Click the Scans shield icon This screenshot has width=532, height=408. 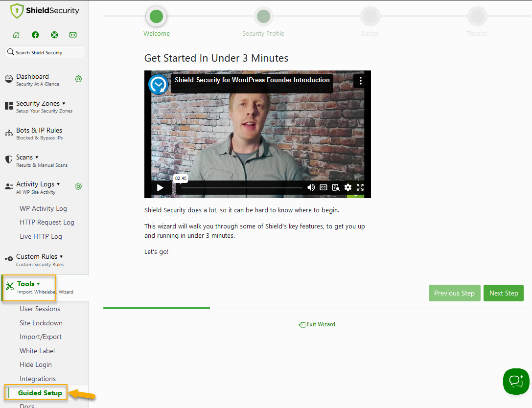coord(9,159)
